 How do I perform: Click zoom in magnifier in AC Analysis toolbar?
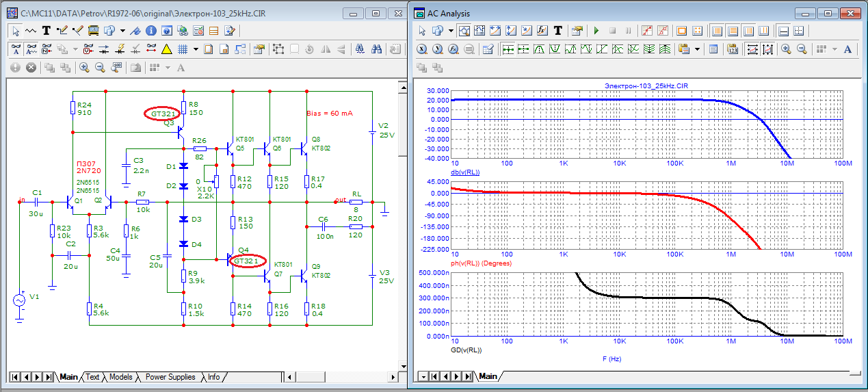click(786, 49)
